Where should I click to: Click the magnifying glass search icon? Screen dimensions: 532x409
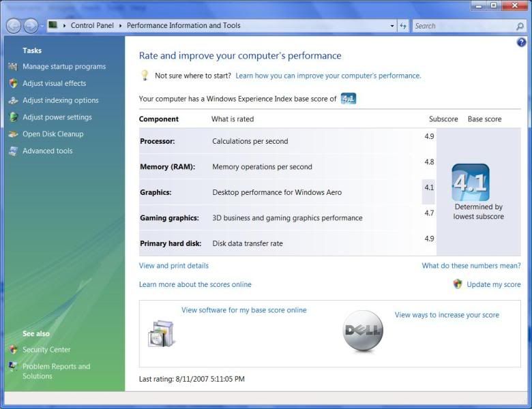tap(520, 26)
